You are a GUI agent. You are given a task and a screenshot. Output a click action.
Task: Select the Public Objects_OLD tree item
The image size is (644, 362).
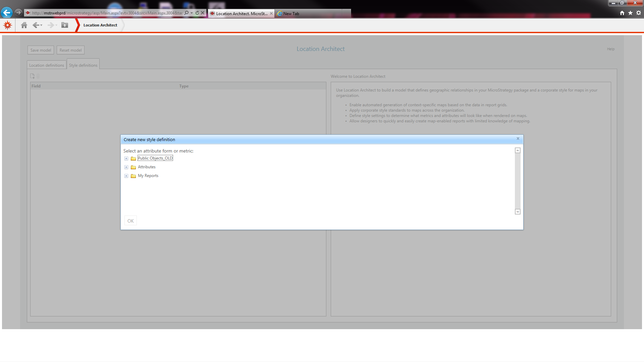click(x=155, y=158)
